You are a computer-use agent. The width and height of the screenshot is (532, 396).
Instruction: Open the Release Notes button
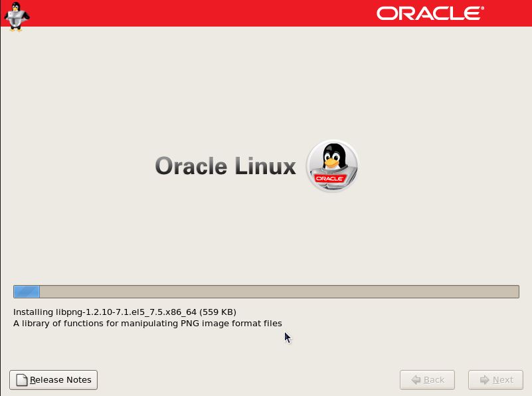(53, 379)
